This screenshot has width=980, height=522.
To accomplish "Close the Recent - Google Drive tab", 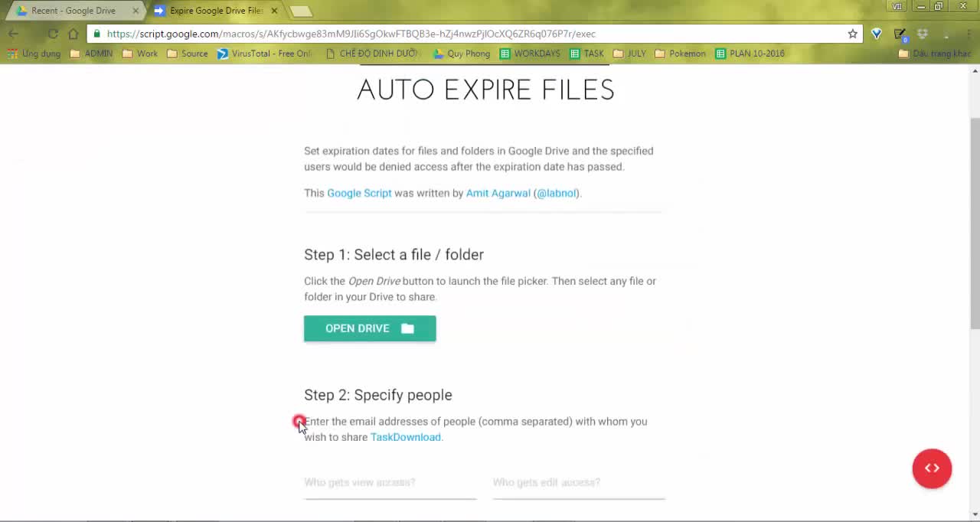I will pyautogui.click(x=136, y=11).
